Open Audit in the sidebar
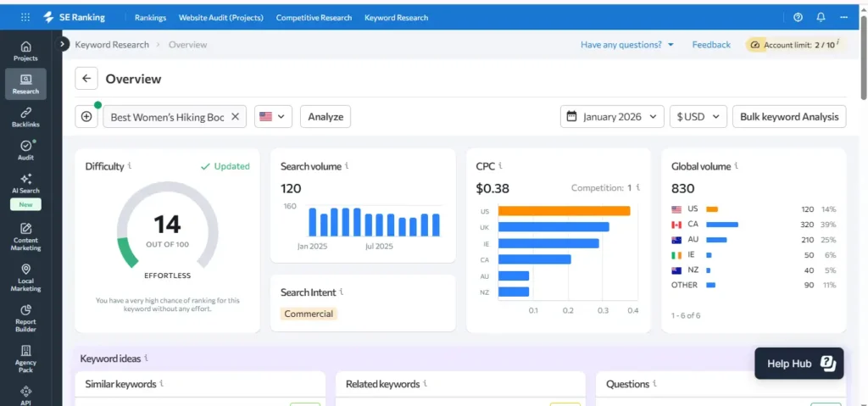Viewport: 868px width, 406px height. click(25, 150)
